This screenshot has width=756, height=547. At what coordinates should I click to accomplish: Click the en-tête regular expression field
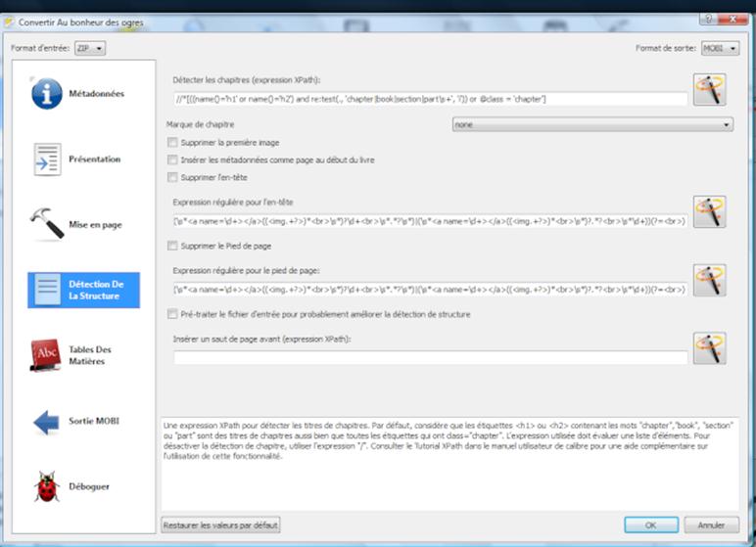(430, 222)
